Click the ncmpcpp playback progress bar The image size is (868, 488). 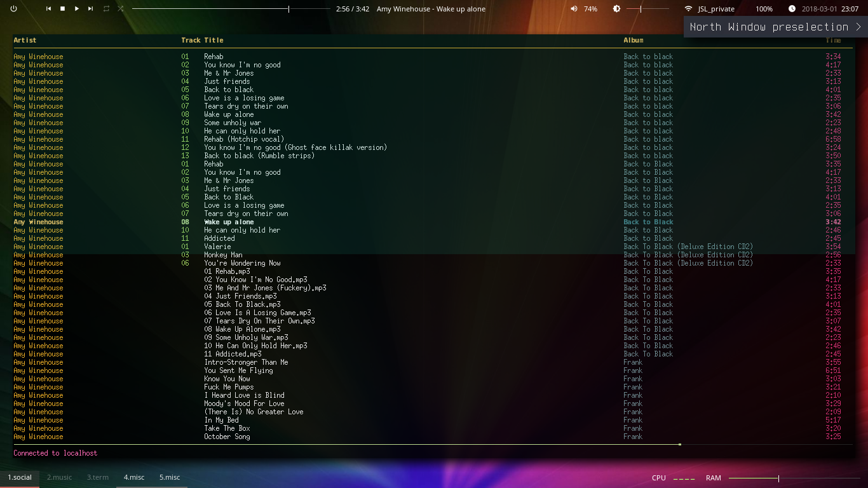click(433, 444)
